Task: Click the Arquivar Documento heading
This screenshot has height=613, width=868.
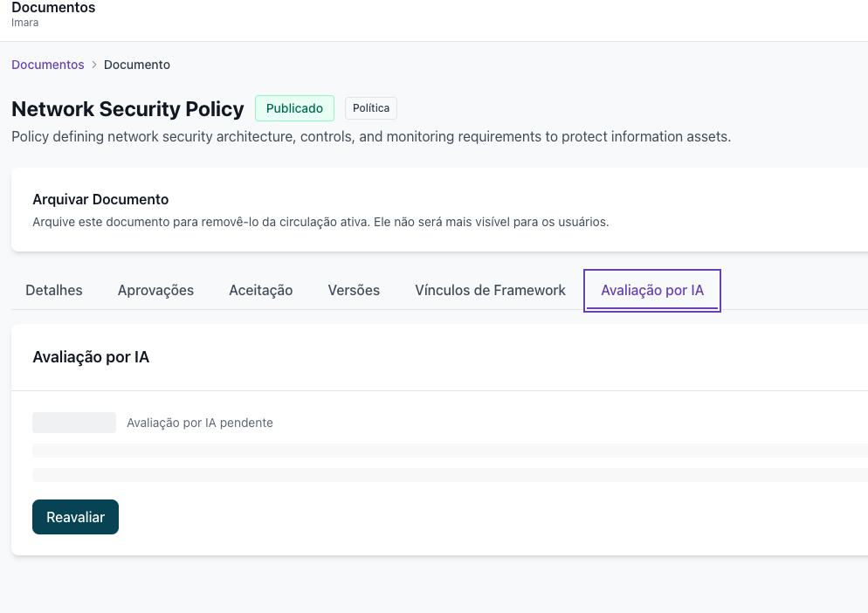Action: click(x=100, y=199)
